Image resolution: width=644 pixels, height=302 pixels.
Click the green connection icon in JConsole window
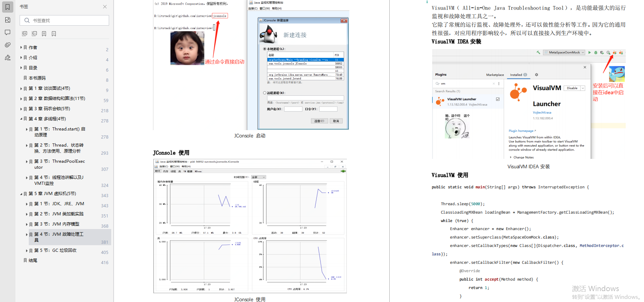(343, 171)
